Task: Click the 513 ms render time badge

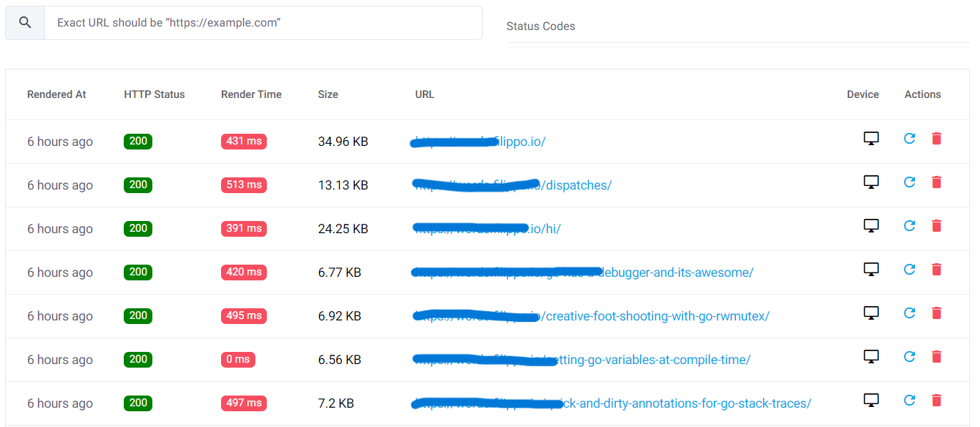Action: [x=243, y=185]
